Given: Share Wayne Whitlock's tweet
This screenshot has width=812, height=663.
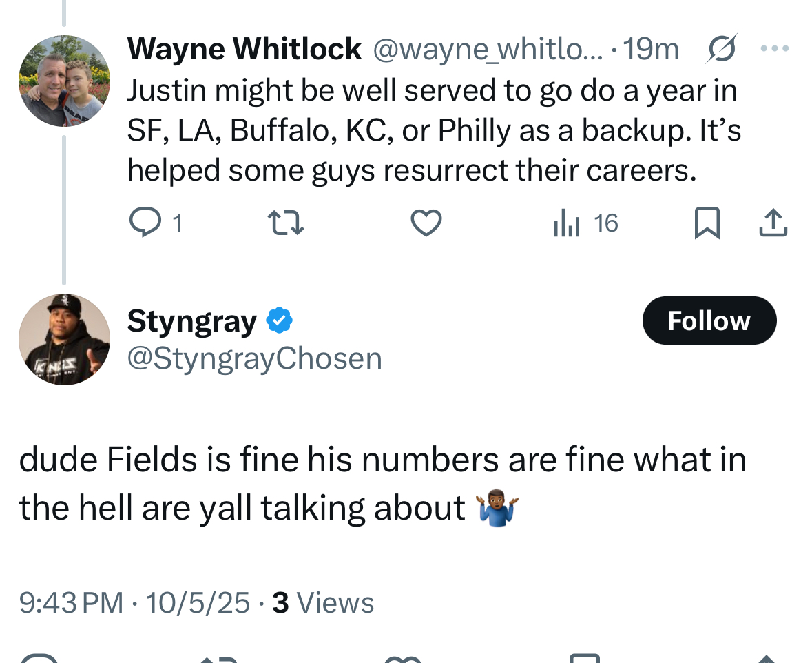Looking at the screenshot, I should (773, 223).
